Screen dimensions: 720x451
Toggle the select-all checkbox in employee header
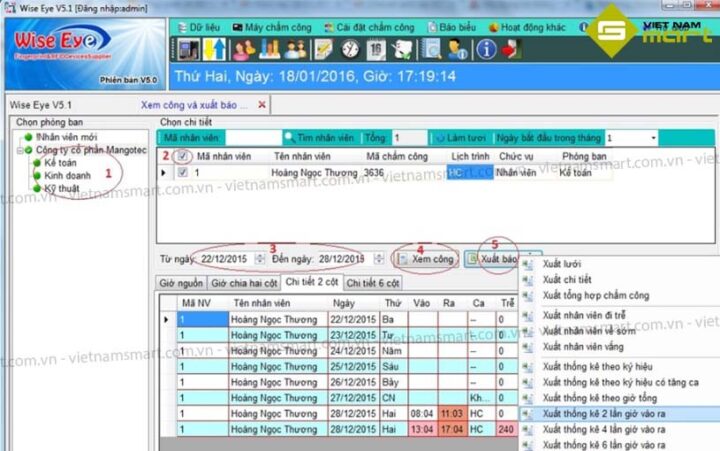(182, 157)
